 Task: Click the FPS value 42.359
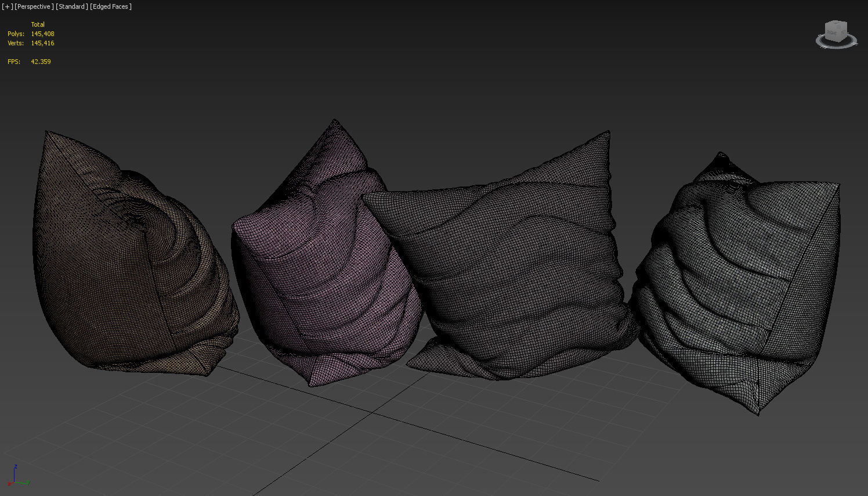click(41, 62)
